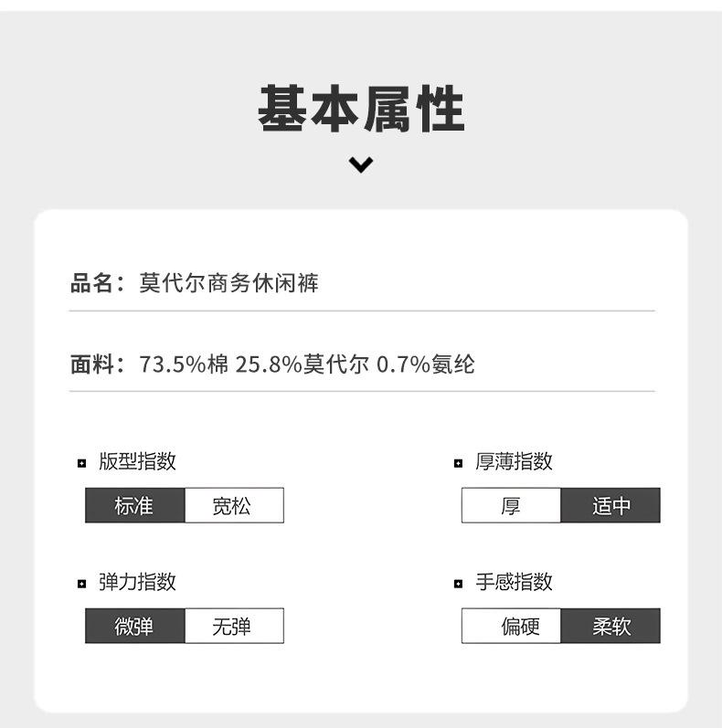Choose 厚 thickness option
Screen dimensions: 722x728
click(510, 505)
